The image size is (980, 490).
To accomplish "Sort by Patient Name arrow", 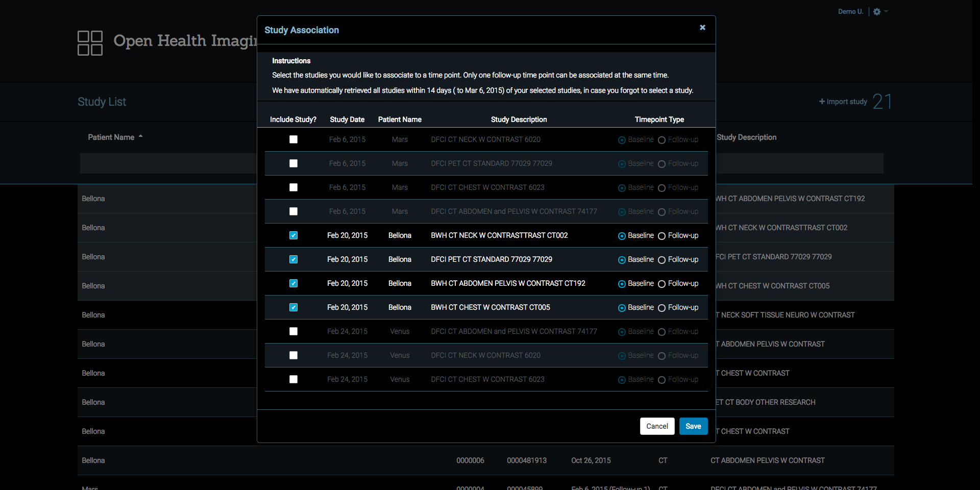I will click(x=140, y=137).
